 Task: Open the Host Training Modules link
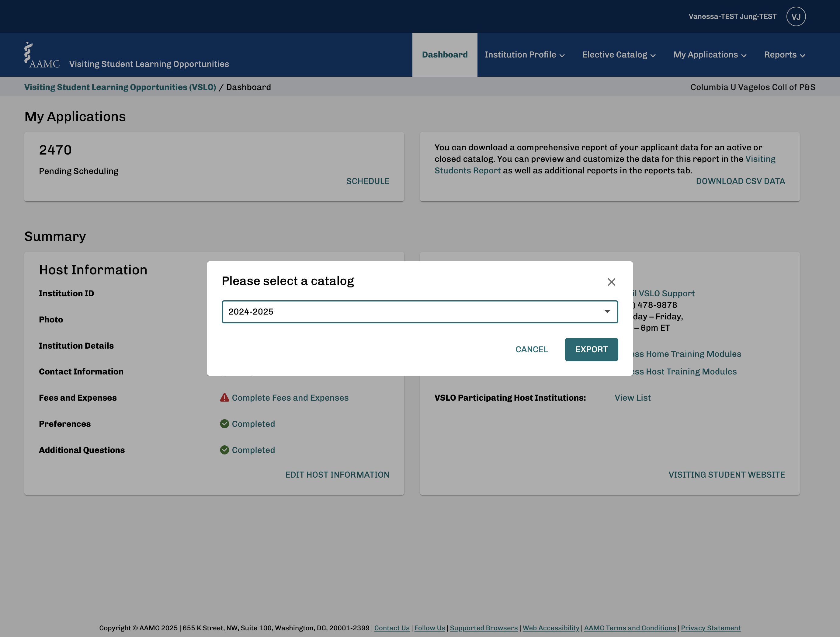(684, 371)
